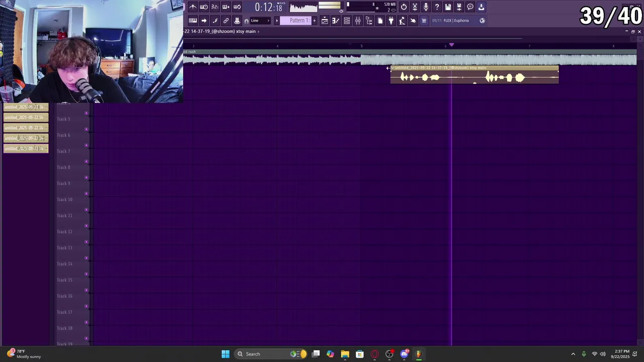Open the Channel rack view

(347, 21)
